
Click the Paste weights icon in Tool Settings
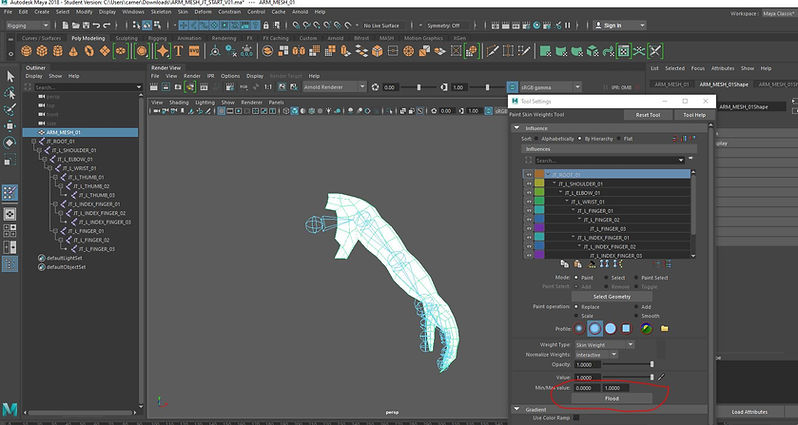578,264
